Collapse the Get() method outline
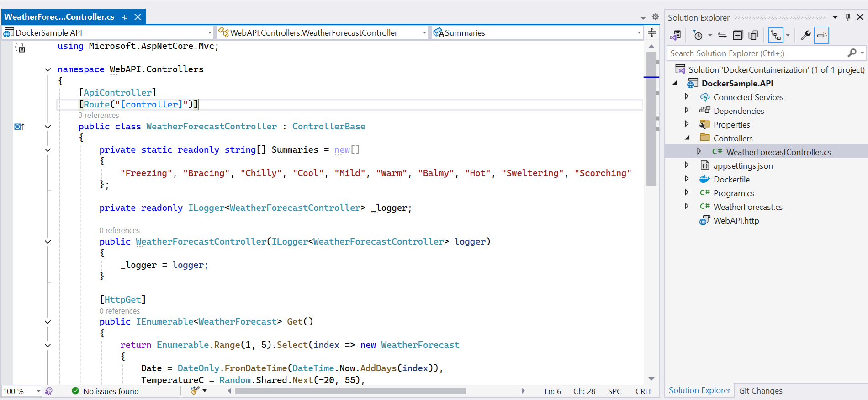Image resolution: width=868 pixels, height=400 pixels. pos(48,322)
